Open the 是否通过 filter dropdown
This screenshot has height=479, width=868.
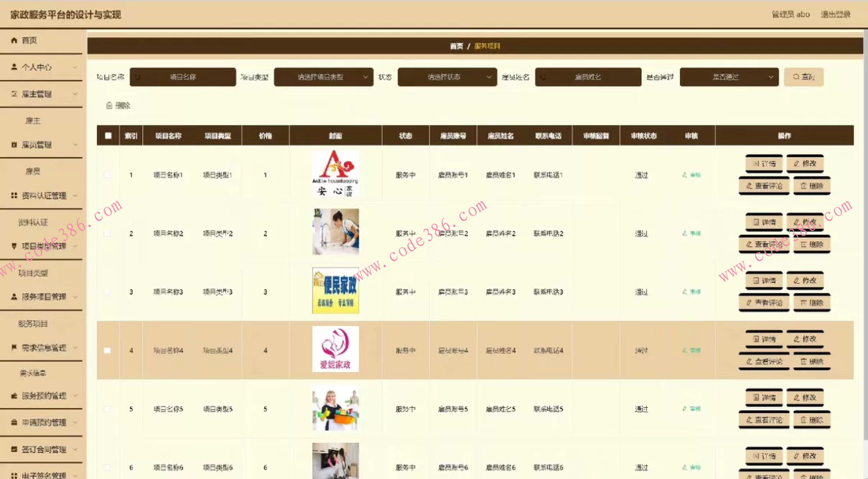click(729, 77)
